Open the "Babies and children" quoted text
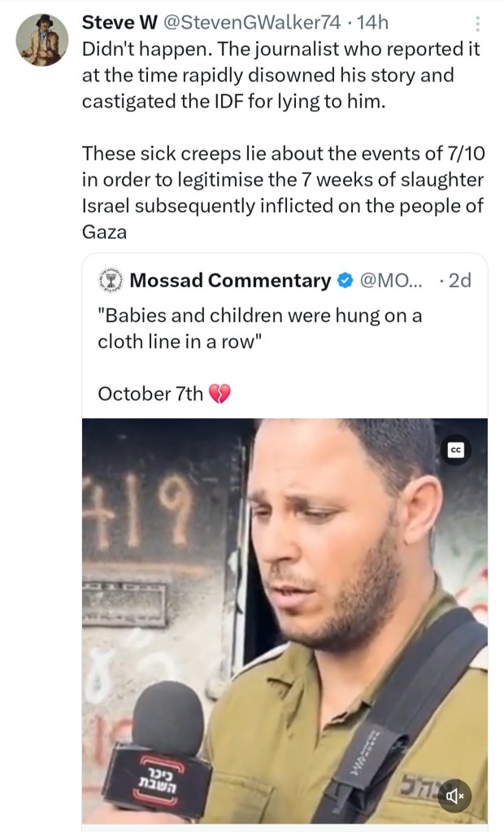The width and height of the screenshot is (504, 832). pos(259,329)
